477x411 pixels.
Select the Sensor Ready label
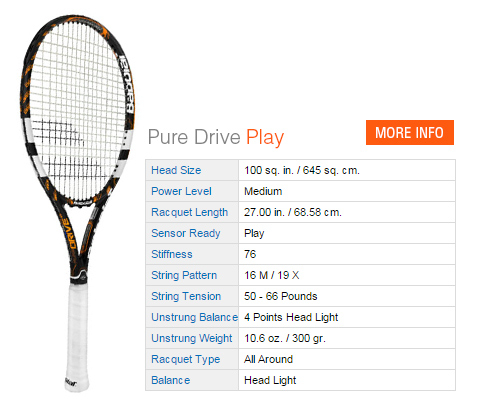pyautogui.click(x=186, y=233)
